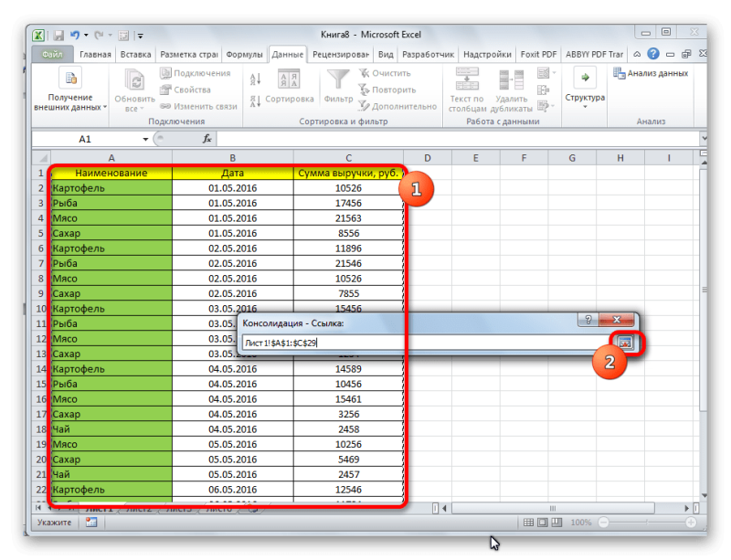Click the horizontal scrollbar thumb

tap(553, 508)
